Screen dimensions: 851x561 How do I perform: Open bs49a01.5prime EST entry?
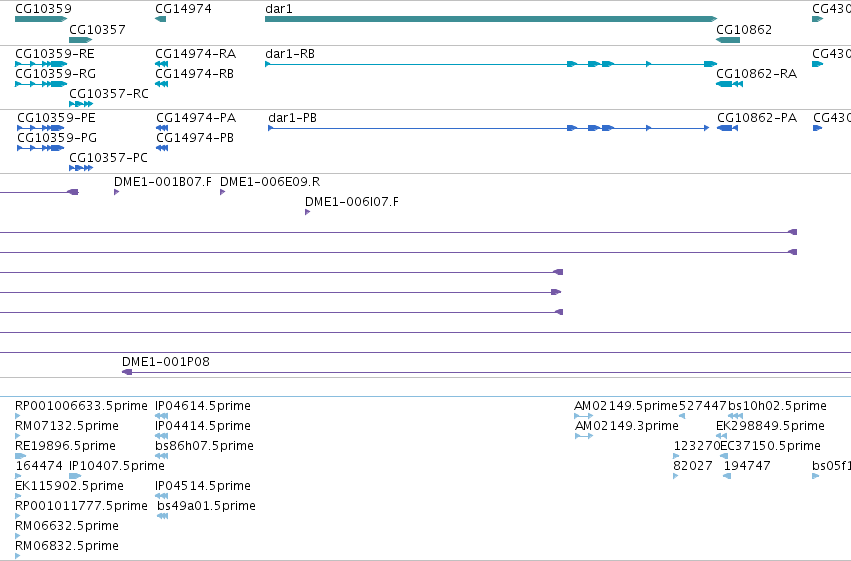click(x=206, y=506)
